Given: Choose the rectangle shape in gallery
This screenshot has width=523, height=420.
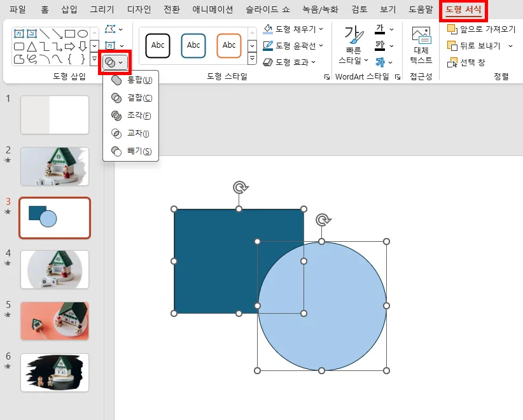Looking at the screenshot, I should tap(70, 34).
